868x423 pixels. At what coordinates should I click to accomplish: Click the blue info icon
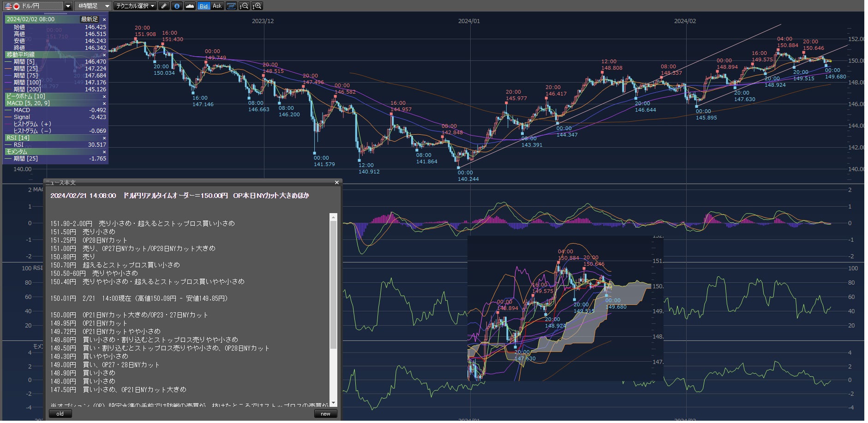pyautogui.click(x=177, y=6)
